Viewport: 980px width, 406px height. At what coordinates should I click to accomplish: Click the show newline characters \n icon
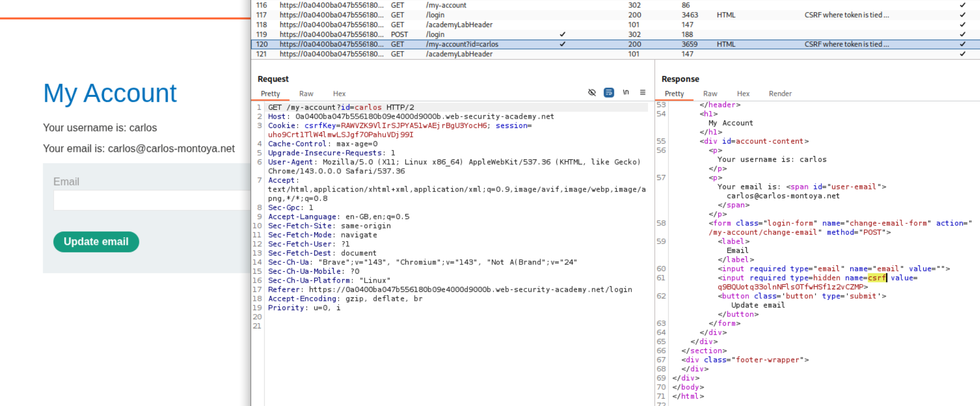626,93
